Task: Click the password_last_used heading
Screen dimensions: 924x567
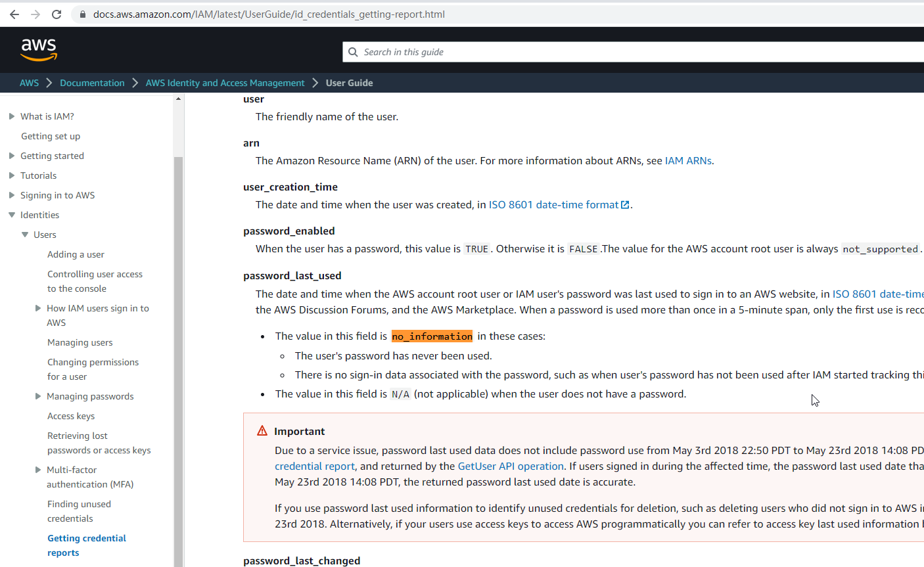Action: pos(292,276)
